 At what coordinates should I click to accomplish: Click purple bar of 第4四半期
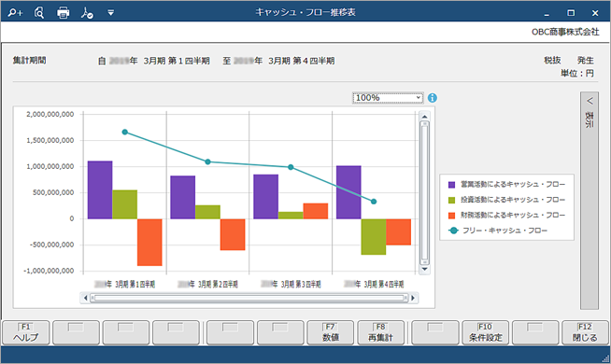pyautogui.click(x=348, y=192)
